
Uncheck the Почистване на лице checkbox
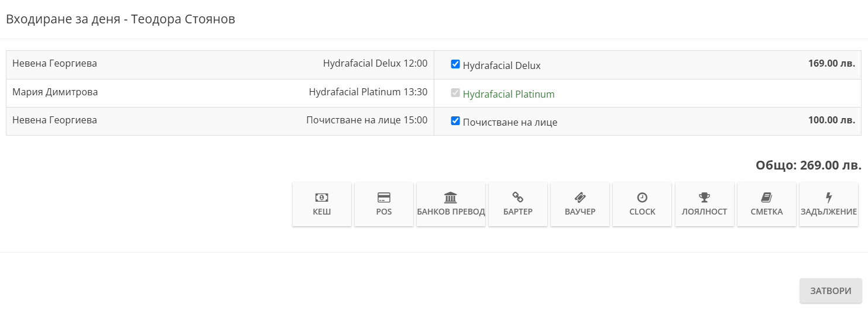pyautogui.click(x=455, y=121)
